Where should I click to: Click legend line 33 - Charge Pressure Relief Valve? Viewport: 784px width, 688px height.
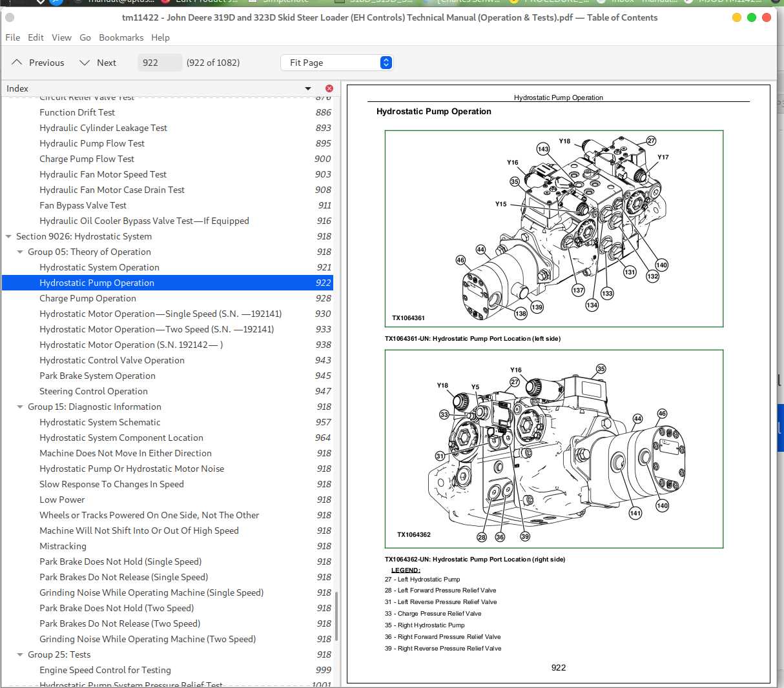(433, 614)
